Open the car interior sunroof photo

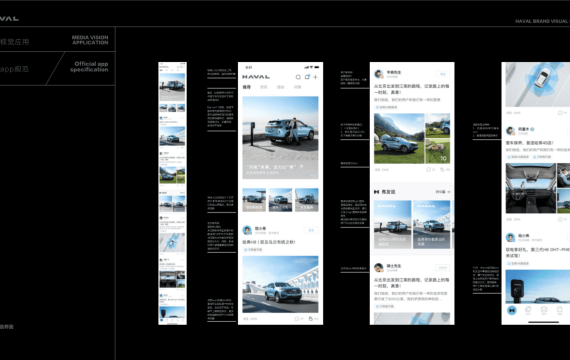click(531, 188)
